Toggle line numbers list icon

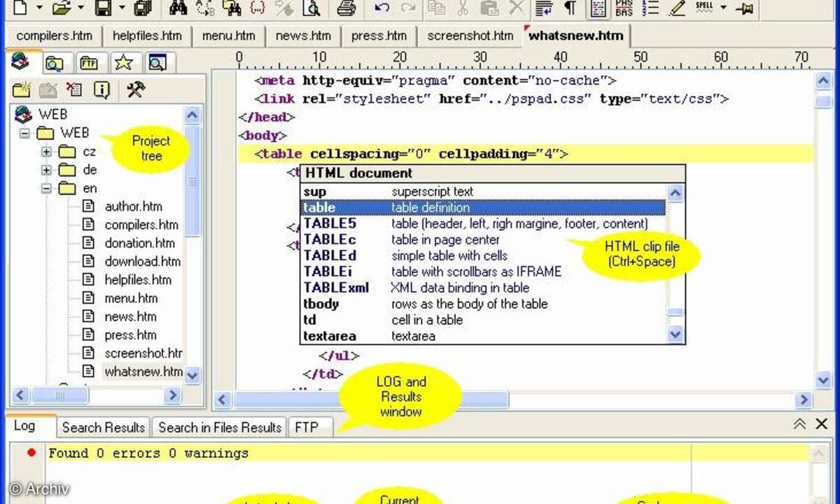tap(650, 8)
